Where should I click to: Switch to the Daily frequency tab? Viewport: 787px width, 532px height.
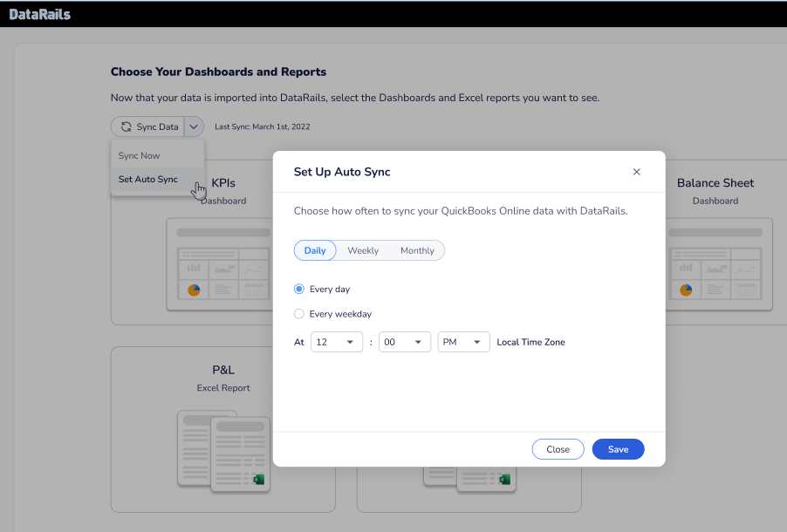click(x=315, y=250)
